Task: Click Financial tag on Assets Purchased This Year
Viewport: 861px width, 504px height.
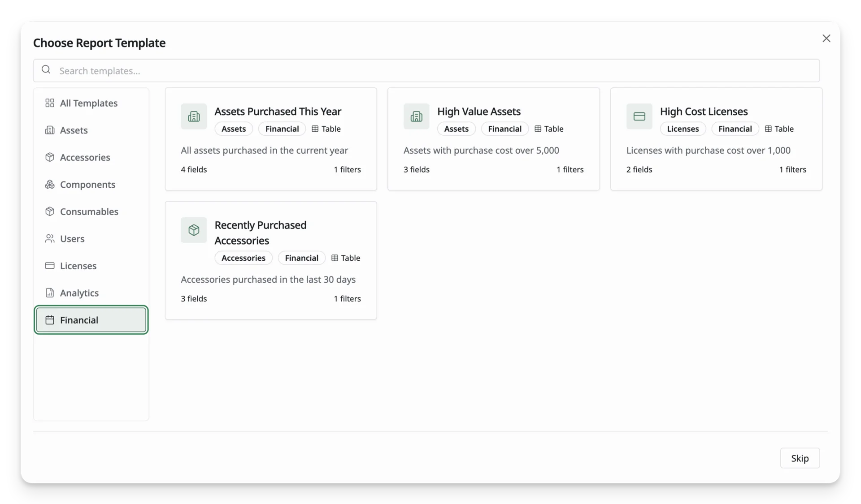Action: [x=282, y=129]
